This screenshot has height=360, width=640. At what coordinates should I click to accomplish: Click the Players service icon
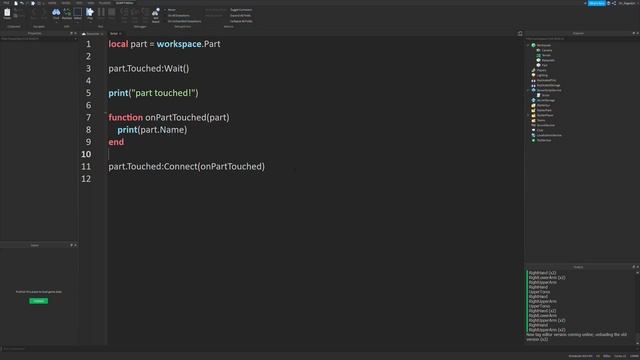tap(533, 70)
